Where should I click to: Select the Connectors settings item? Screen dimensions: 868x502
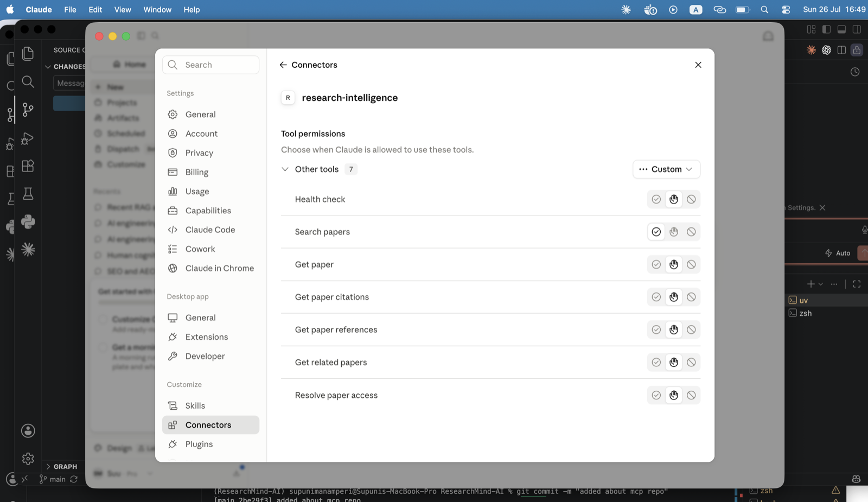click(210, 425)
